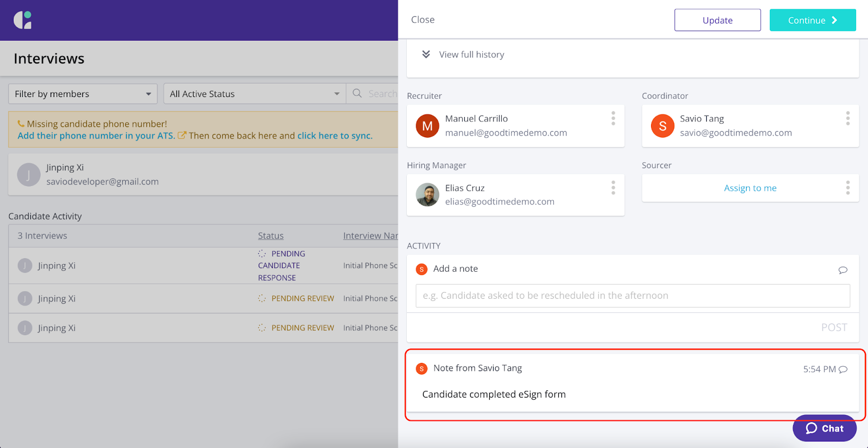Image resolution: width=868 pixels, height=448 pixels.
Task: Focus the note text input field
Action: (x=633, y=296)
